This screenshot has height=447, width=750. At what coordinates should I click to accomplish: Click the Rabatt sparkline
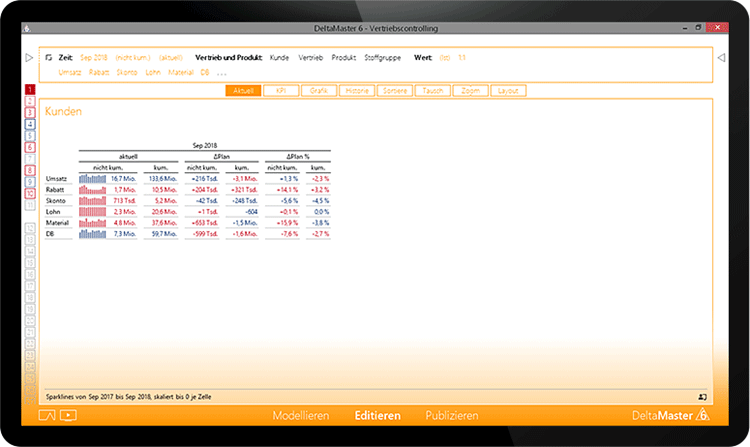click(x=93, y=190)
